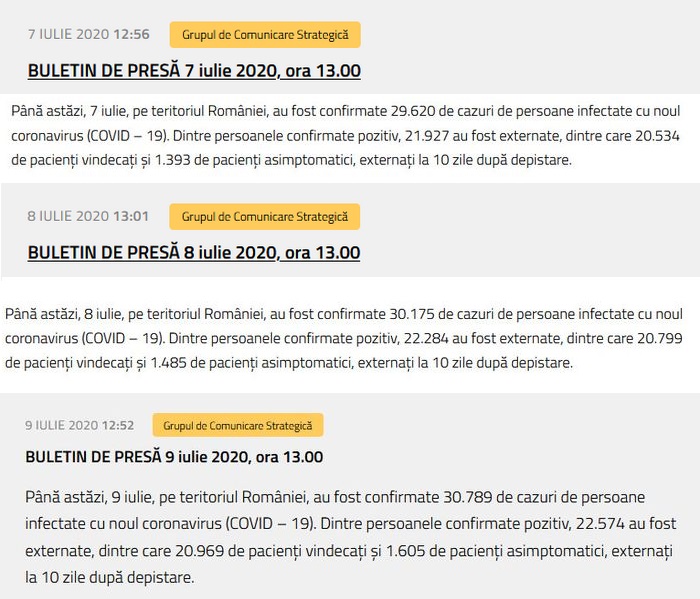This screenshot has width=700, height=599.
Task: Click the 1.393 asymptomatic patients number
Action: coord(172,160)
